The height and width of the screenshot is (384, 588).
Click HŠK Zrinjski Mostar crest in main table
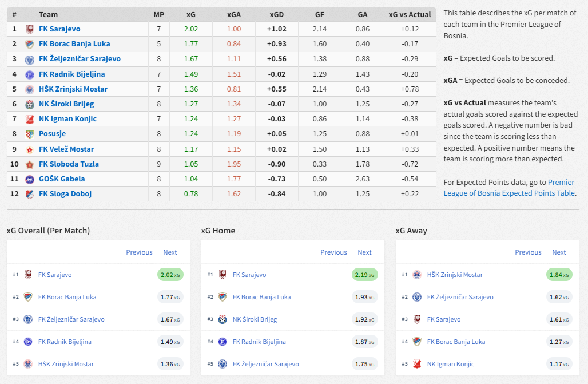30,89
